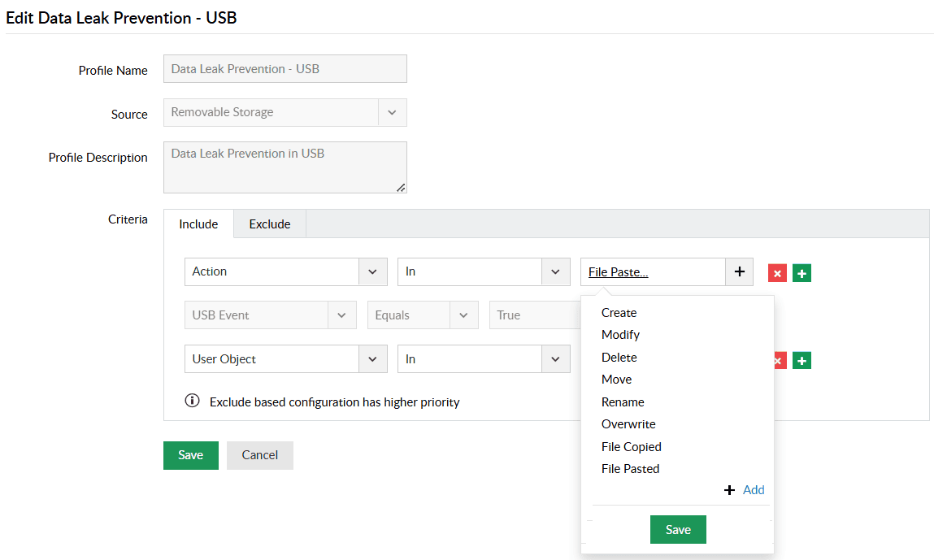Screen dimensions: 934x560
Task: Click the Profile Description text area
Action: click(x=285, y=167)
